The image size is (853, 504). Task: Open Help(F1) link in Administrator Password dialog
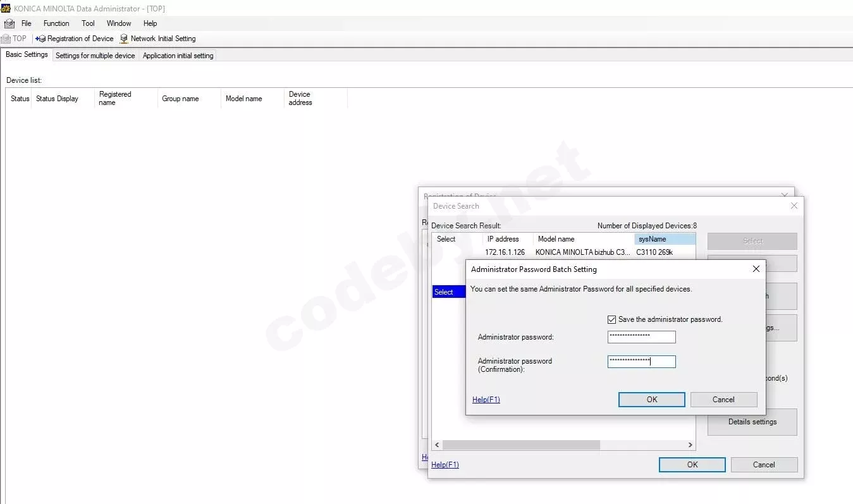[x=486, y=400]
